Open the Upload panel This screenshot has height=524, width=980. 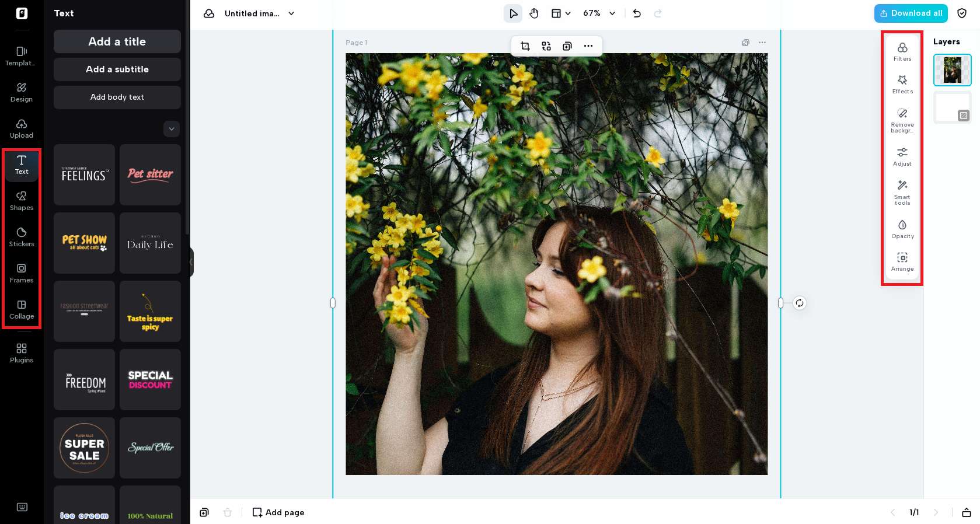(x=22, y=128)
